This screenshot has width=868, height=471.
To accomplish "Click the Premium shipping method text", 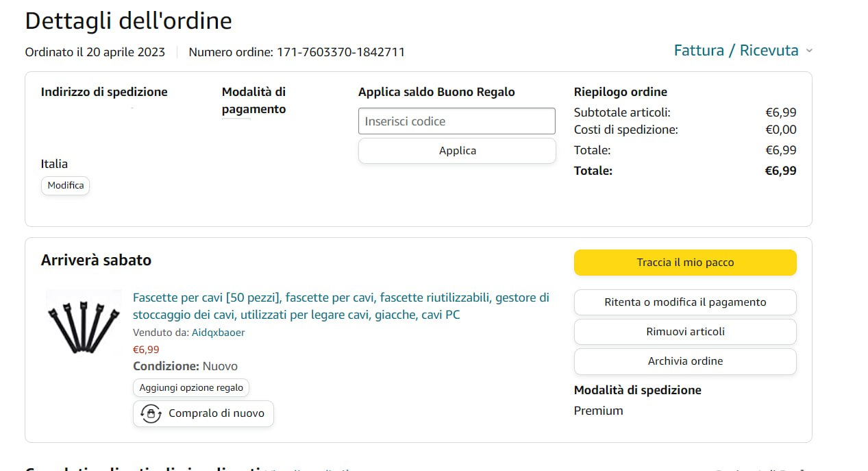I will coord(598,411).
